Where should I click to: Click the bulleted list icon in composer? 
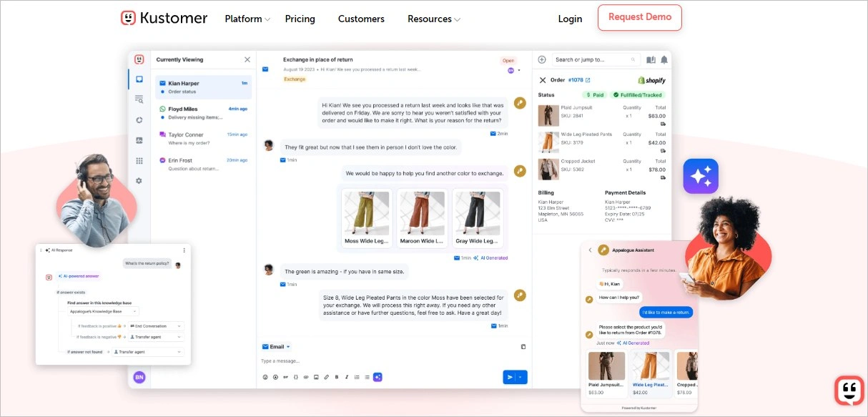pyautogui.click(x=367, y=377)
